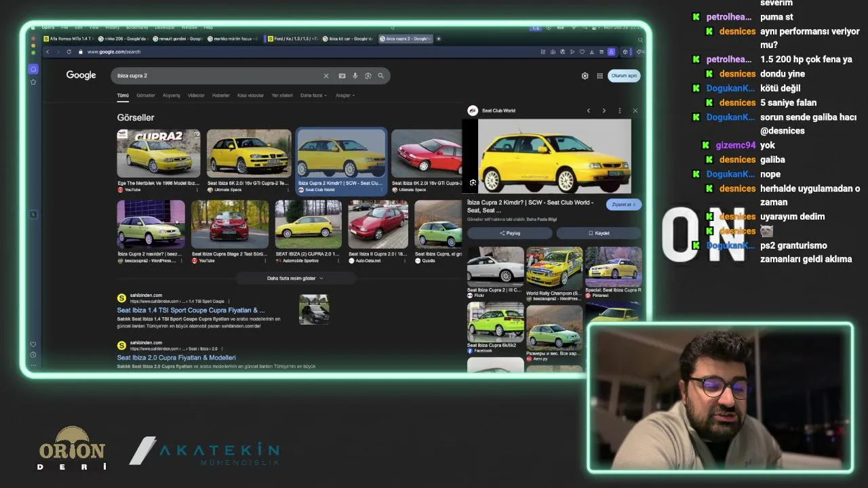
Task: Open SEAT IBIZA (2) CUPRA 2.0 thumbnail
Action: pyautogui.click(x=309, y=224)
